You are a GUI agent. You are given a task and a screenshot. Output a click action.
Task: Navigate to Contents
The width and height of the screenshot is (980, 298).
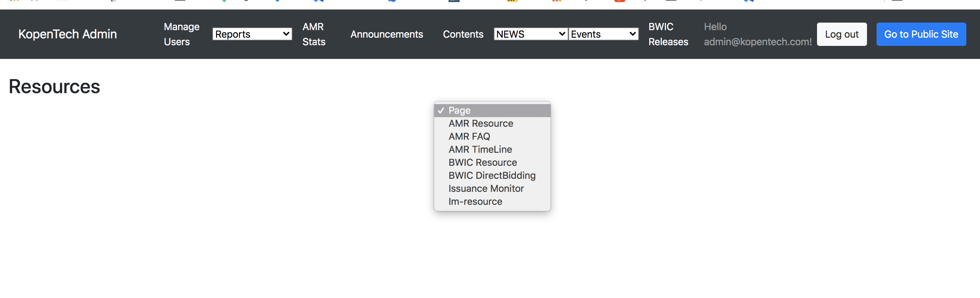pyautogui.click(x=463, y=34)
